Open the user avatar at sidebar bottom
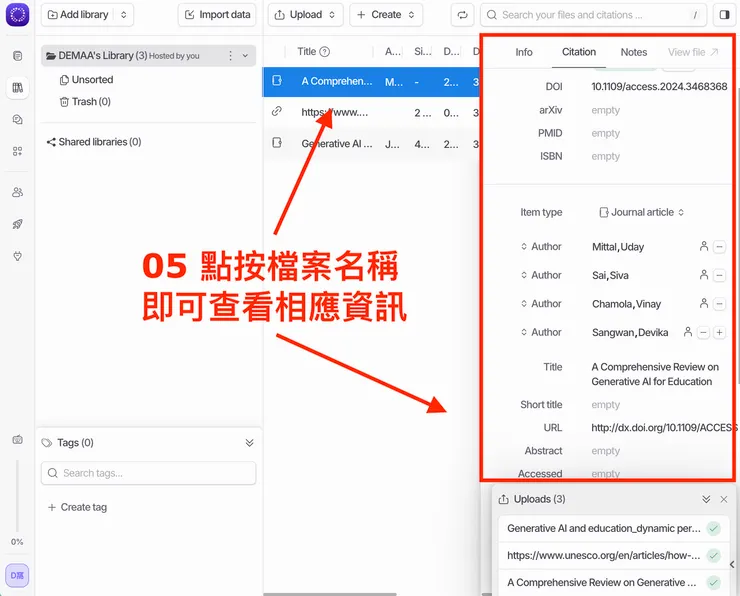 17,575
